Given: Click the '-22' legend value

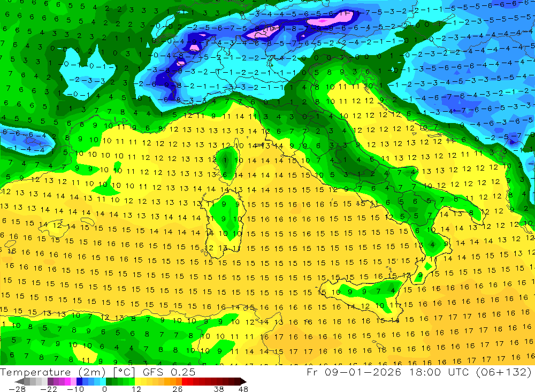Looking at the screenshot, I should [x=49, y=389].
